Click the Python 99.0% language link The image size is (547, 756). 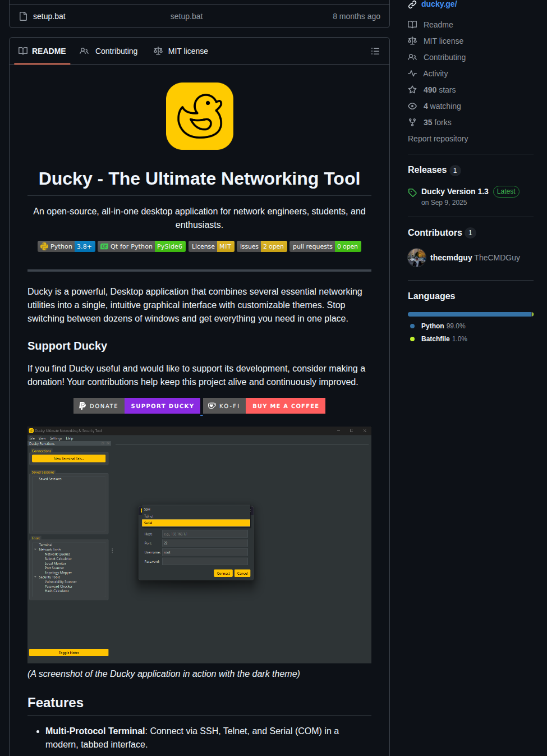(x=443, y=326)
